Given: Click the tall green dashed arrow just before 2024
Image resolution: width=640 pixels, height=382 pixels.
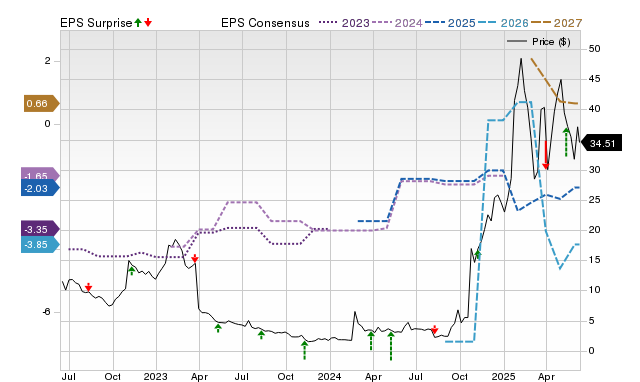Looking at the screenshot, I should (x=304, y=350).
